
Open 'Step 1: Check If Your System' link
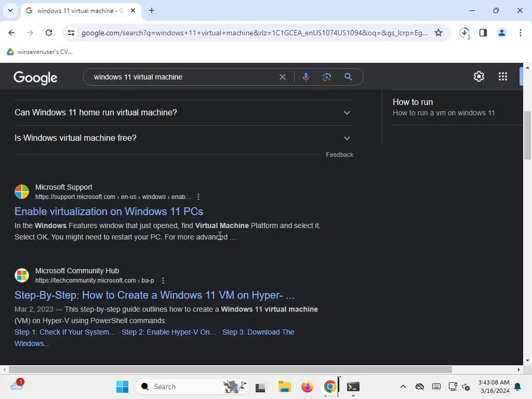coord(65,332)
